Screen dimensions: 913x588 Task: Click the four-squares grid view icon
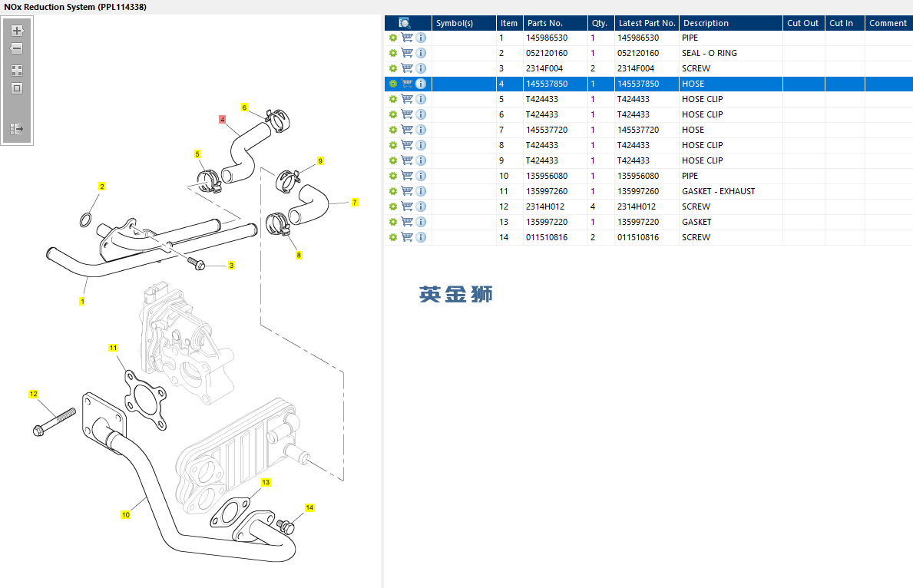pos(17,71)
